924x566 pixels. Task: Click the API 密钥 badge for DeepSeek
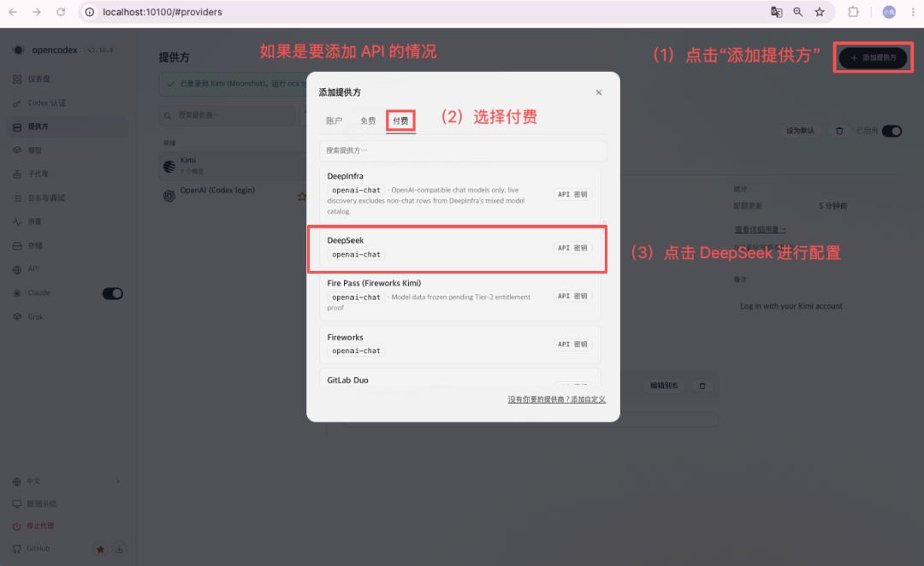[572, 248]
